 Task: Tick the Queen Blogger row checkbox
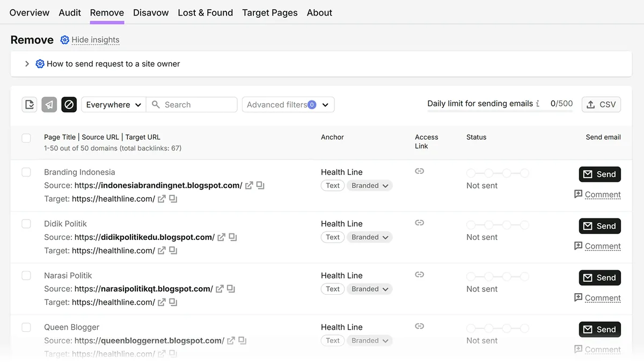tap(26, 327)
